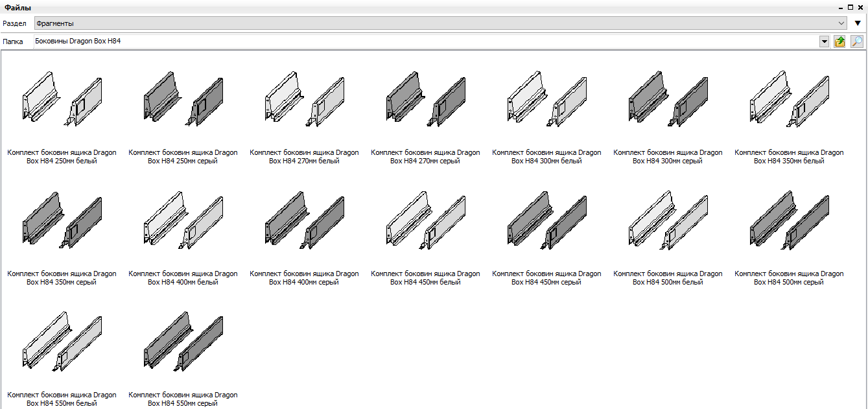Select thumbnail for H84 400мм белый set
Viewport: 868px width, 409px height.
[183, 220]
